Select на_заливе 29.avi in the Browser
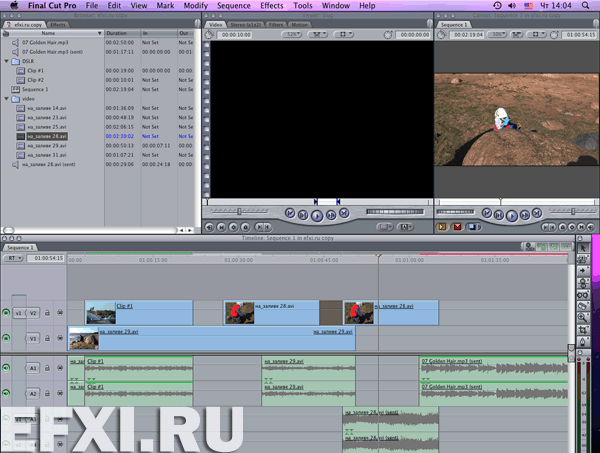This screenshot has height=453, width=600. (47, 145)
